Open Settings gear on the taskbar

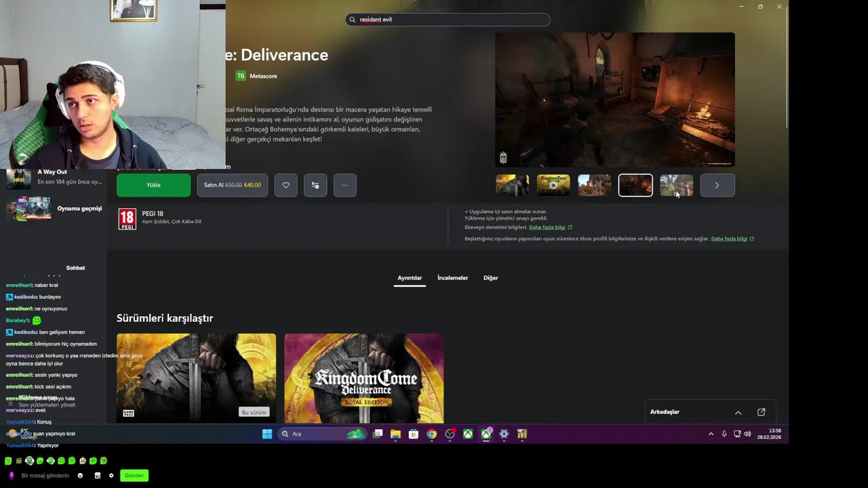[x=504, y=434]
